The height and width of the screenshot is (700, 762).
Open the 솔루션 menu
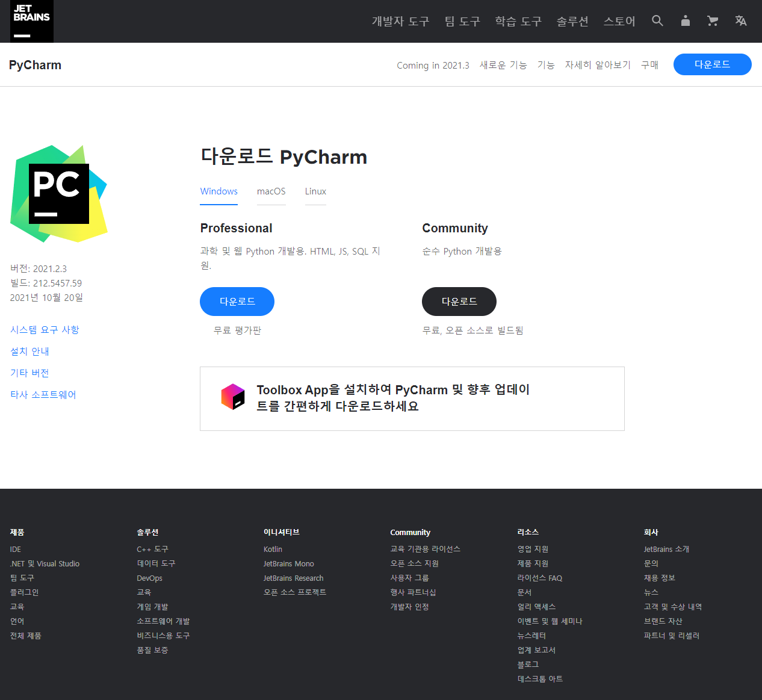click(572, 22)
